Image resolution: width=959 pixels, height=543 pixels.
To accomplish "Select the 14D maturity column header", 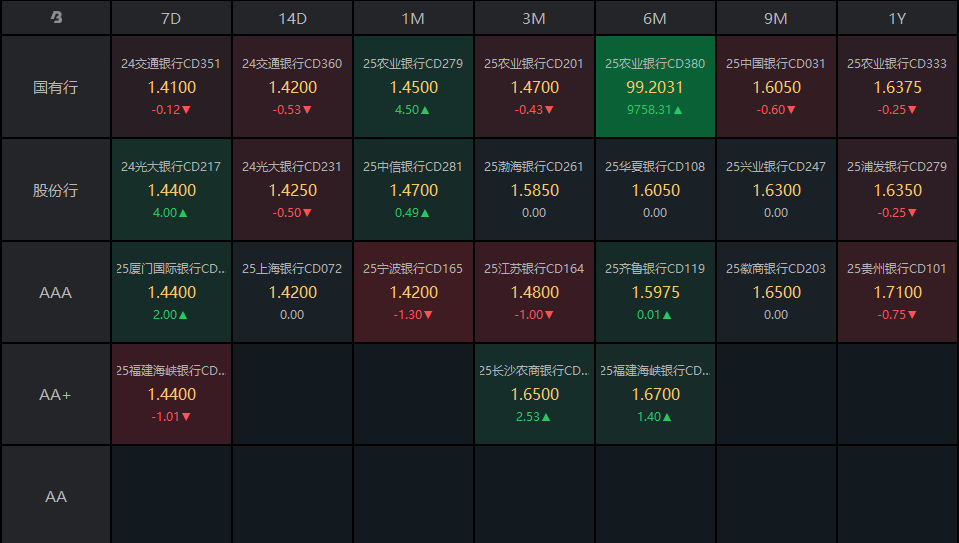I will tap(292, 18).
